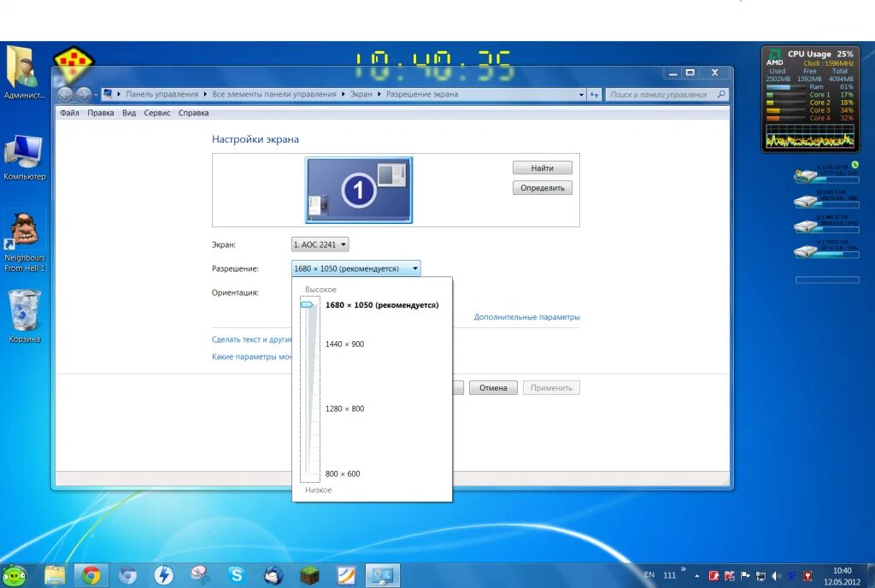875x588 pixels.
Task: Open the Правка menu
Action: (x=101, y=113)
